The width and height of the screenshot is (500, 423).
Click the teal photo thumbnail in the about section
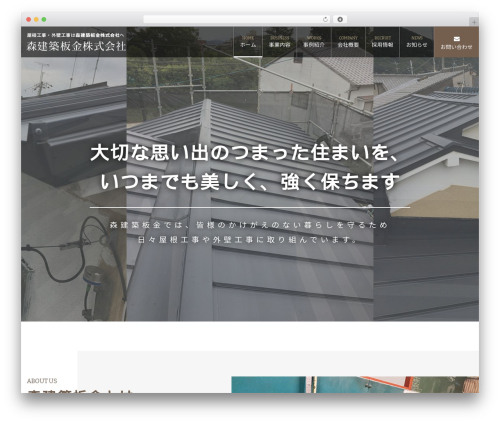(355, 385)
